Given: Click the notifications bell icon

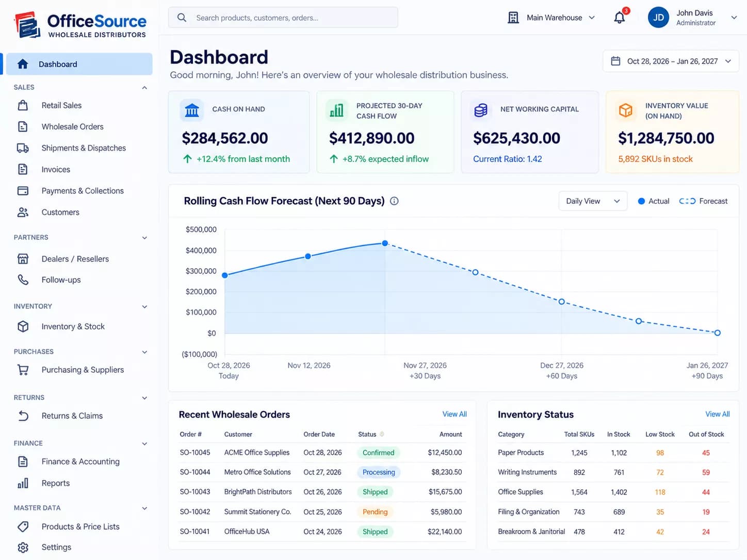Looking at the screenshot, I should click(x=620, y=18).
